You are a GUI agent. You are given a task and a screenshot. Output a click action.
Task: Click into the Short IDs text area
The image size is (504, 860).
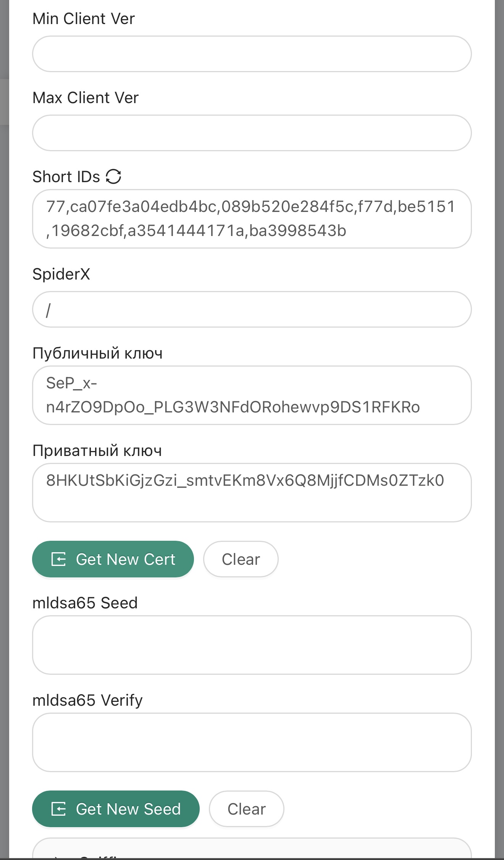point(252,219)
